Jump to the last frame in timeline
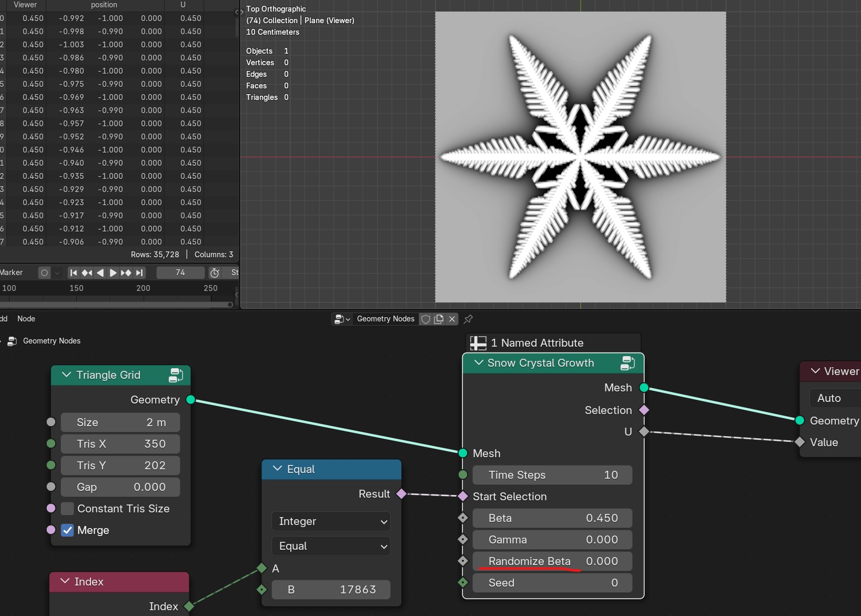The image size is (861, 616). (139, 272)
